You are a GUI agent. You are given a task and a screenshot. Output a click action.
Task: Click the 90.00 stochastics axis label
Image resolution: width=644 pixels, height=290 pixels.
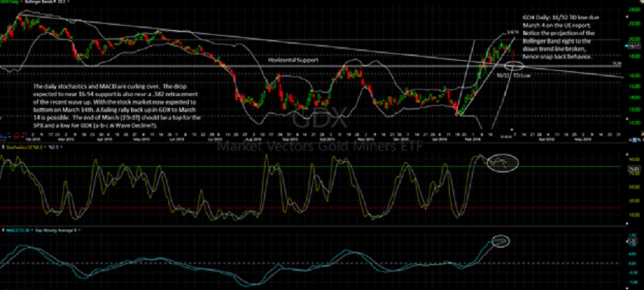(x=634, y=159)
